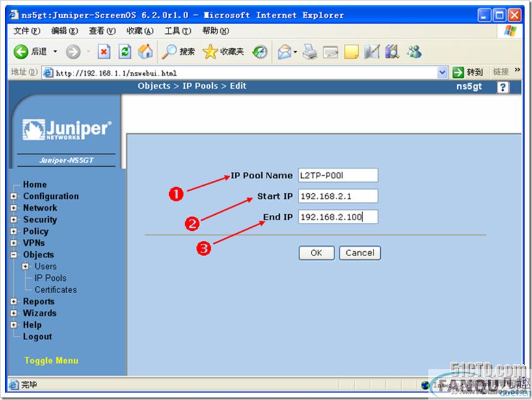Click the address bar URL field

pos(246,73)
